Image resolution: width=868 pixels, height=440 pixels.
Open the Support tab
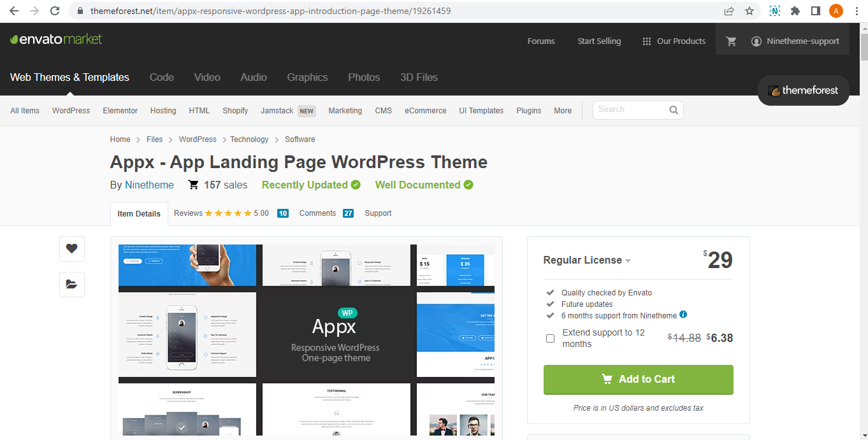378,213
